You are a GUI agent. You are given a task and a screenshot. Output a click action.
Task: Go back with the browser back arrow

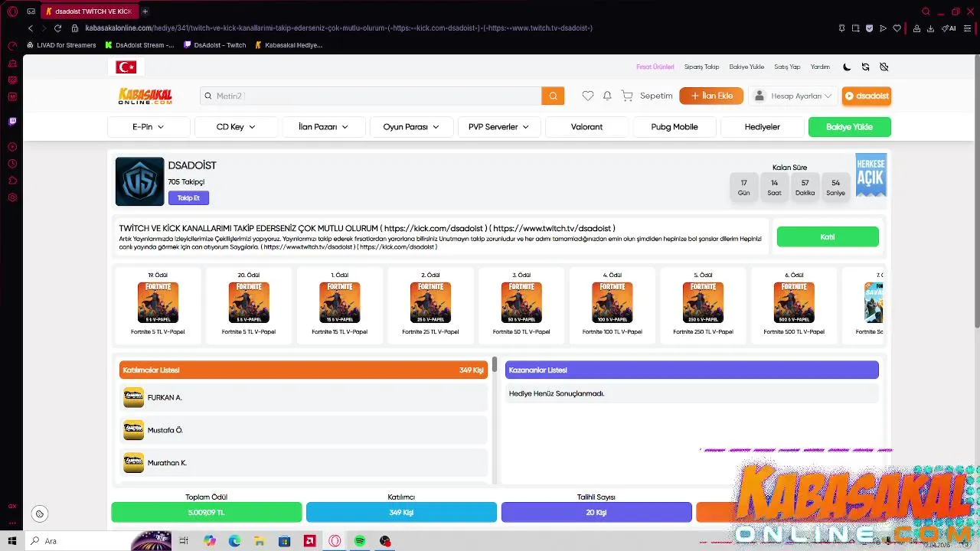[x=31, y=28]
